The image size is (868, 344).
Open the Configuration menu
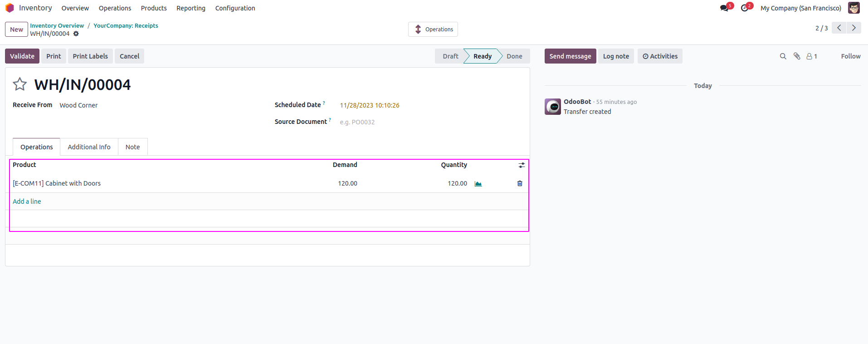235,8
